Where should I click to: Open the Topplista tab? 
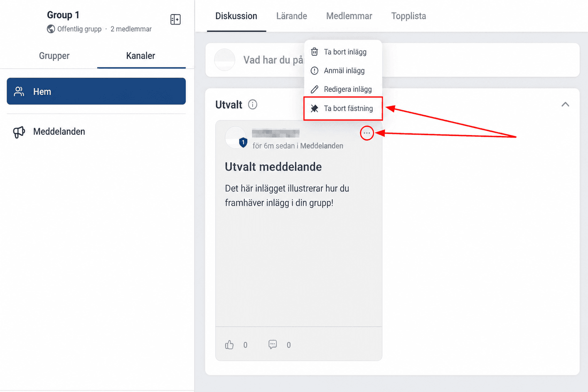(x=408, y=16)
